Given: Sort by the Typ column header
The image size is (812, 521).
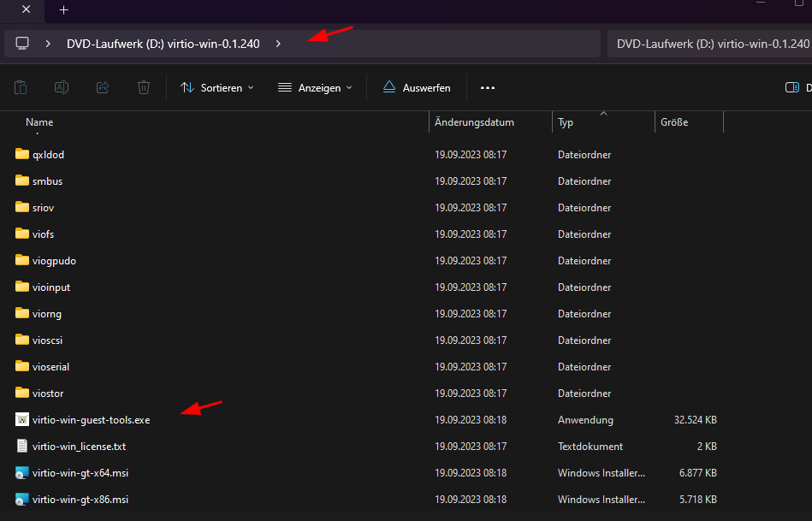Looking at the screenshot, I should point(566,122).
